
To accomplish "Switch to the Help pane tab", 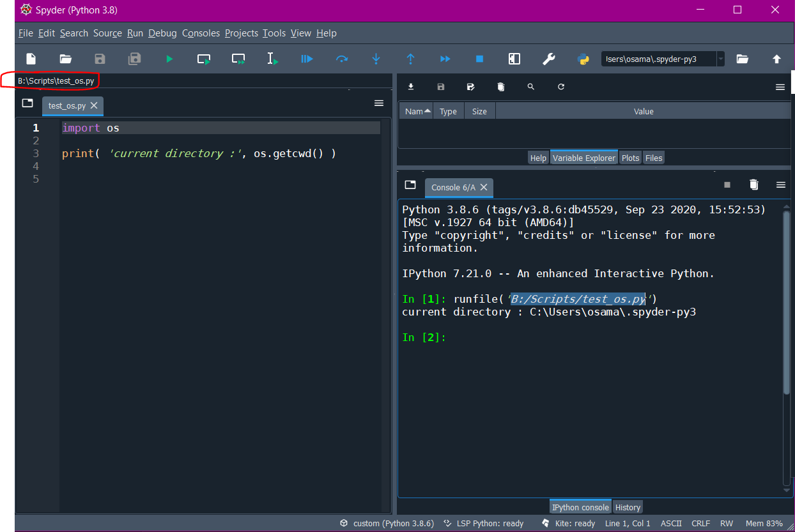I will [538, 158].
